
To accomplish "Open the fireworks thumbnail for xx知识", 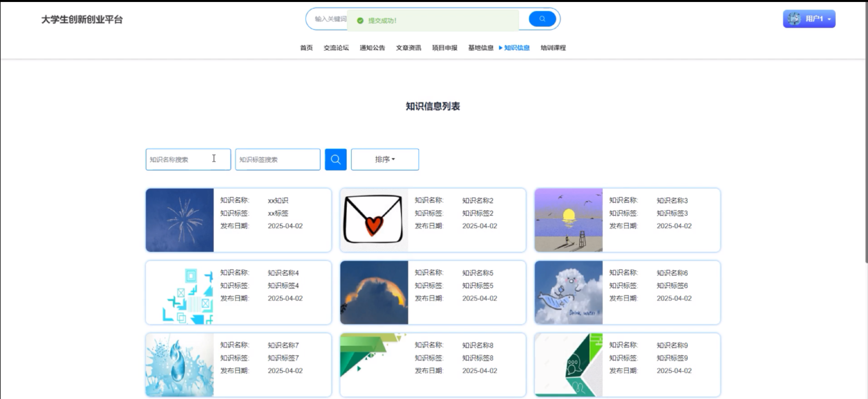I will pyautogui.click(x=180, y=220).
